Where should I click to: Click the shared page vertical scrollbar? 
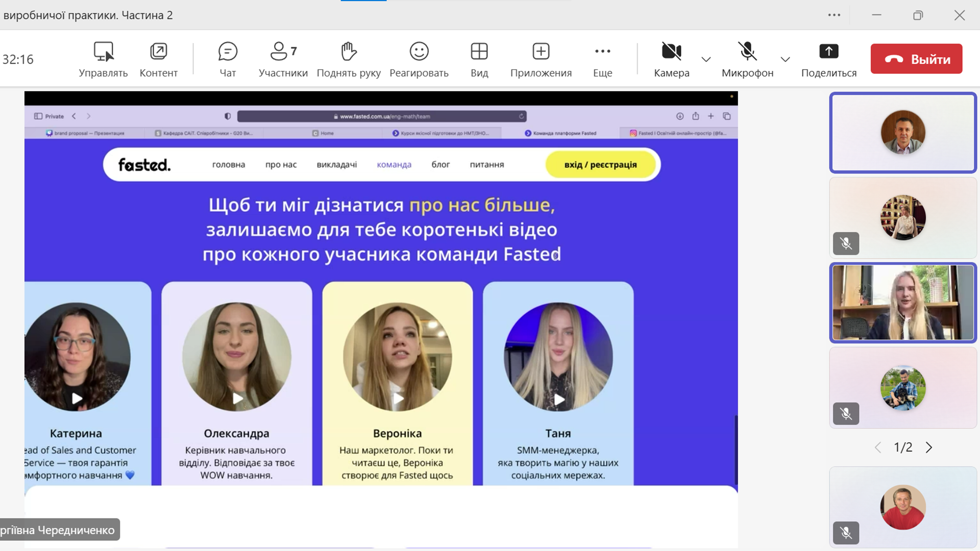(x=736, y=450)
